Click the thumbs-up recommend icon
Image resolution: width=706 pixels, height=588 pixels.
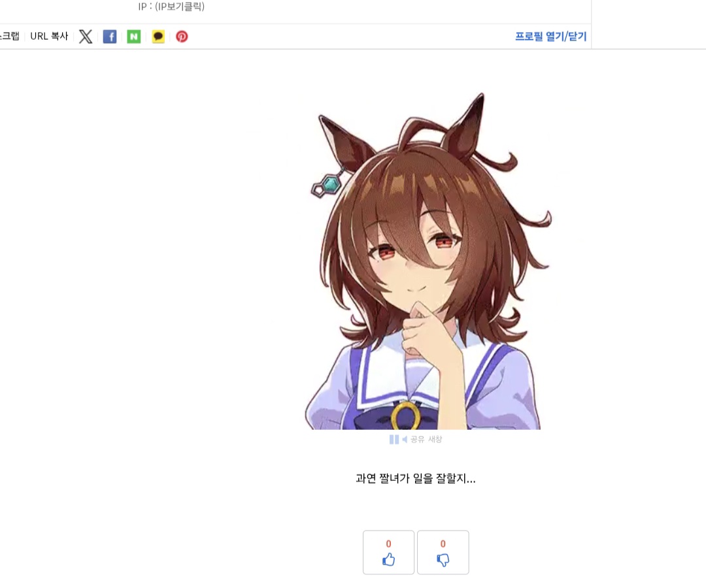pos(388,560)
